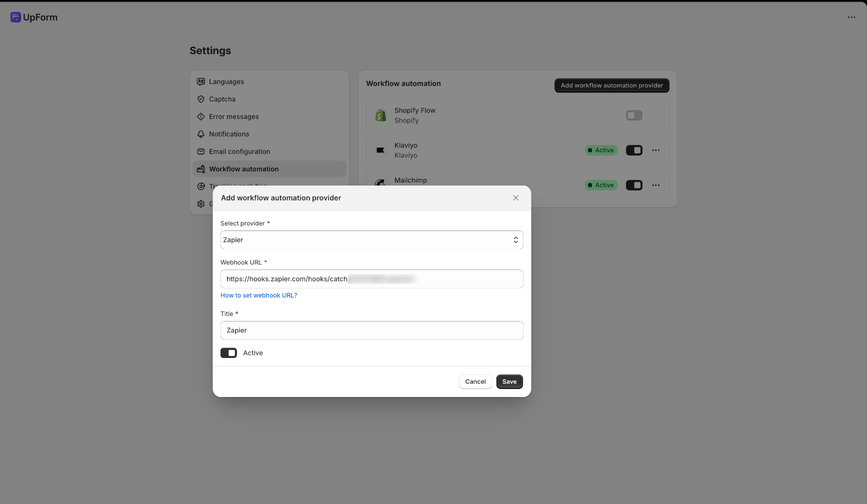Click the Save button
867x504 pixels.
click(x=509, y=381)
